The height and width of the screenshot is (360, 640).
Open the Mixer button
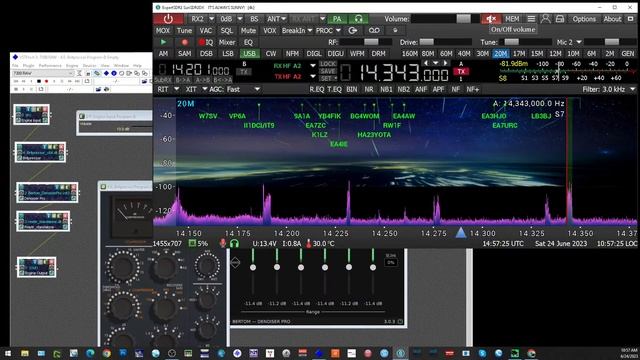[227, 42]
